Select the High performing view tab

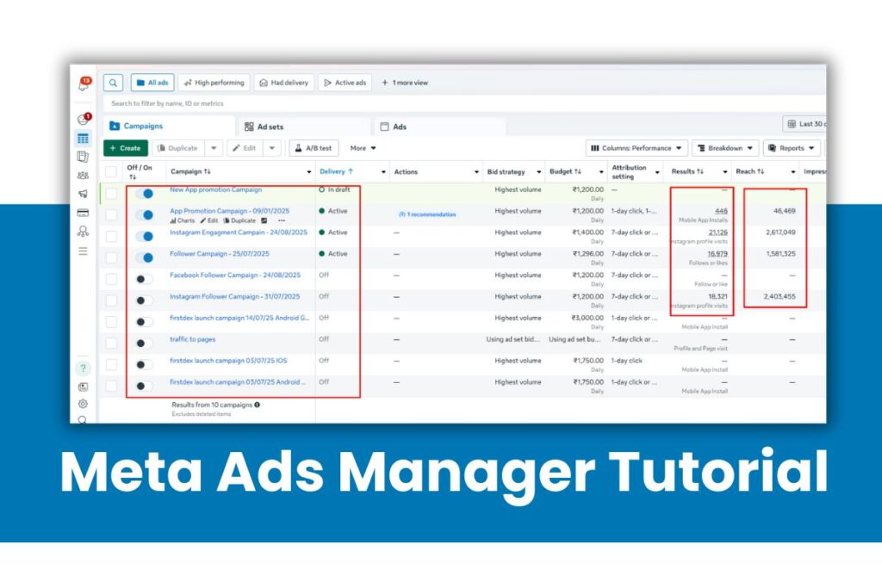(x=214, y=83)
